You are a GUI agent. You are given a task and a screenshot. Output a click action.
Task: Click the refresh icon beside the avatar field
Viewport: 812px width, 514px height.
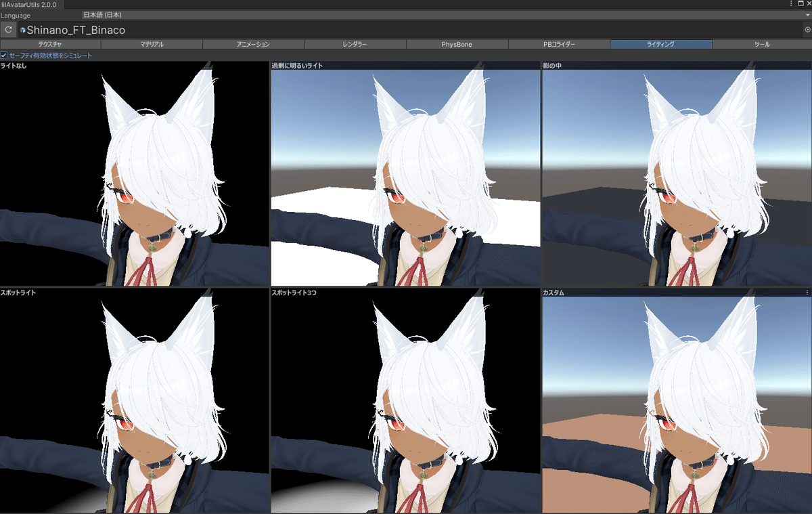tap(8, 29)
